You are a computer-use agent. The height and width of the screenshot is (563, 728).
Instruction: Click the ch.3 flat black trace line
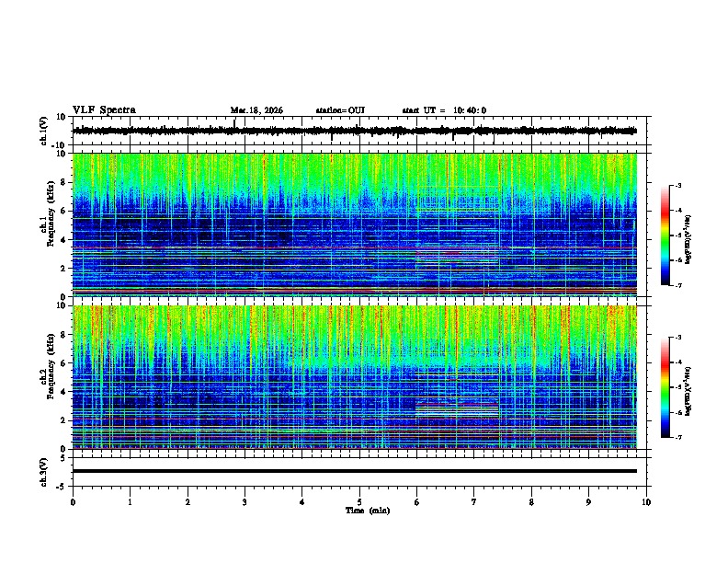point(355,471)
